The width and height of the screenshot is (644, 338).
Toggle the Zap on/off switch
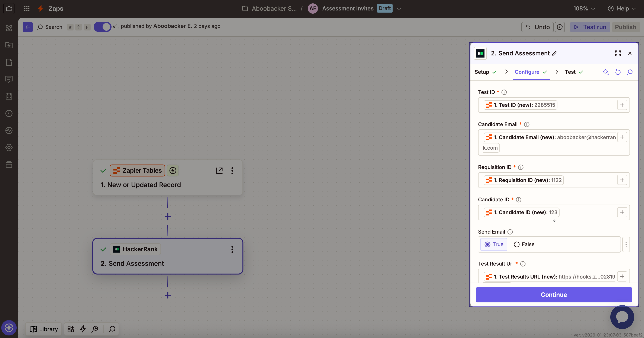pyautogui.click(x=102, y=26)
